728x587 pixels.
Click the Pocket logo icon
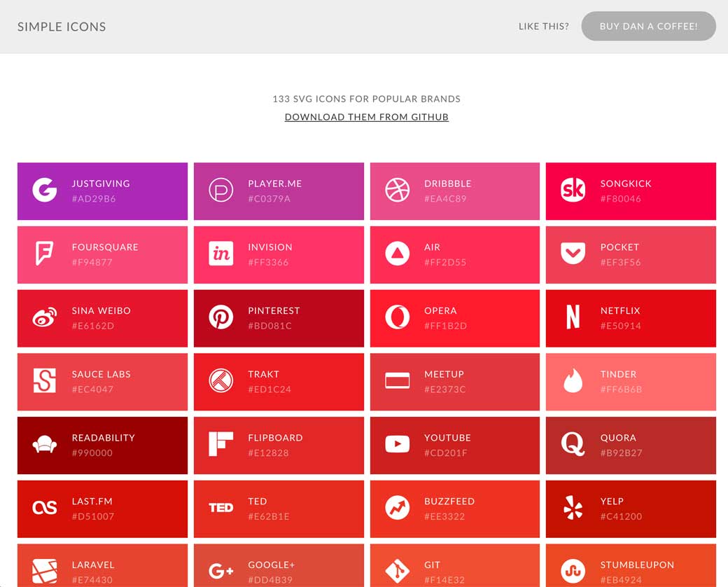[573, 254]
